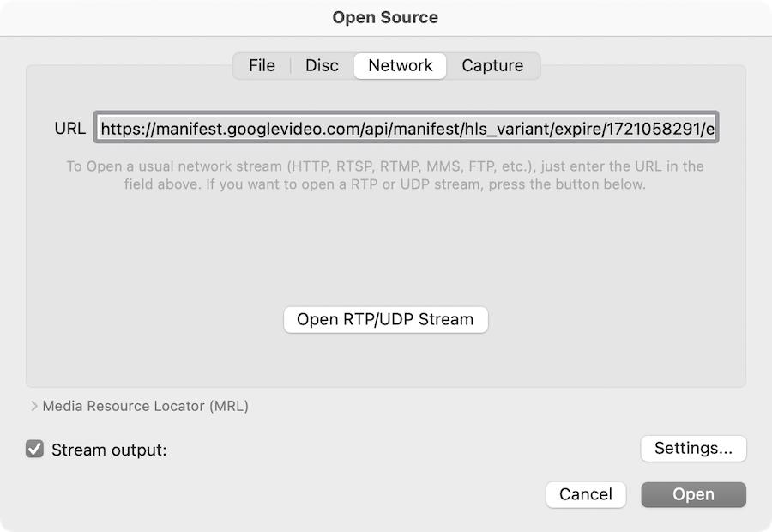The image size is (772, 532).
Task: Switch to the File tab
Action: click(x=262, y=65)
